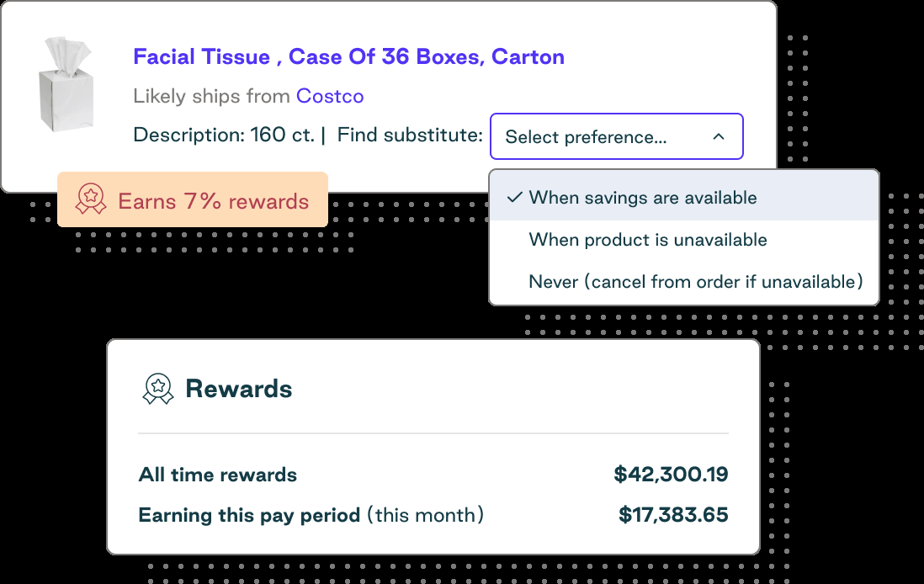Click the Find substitute label

(410, 135)
